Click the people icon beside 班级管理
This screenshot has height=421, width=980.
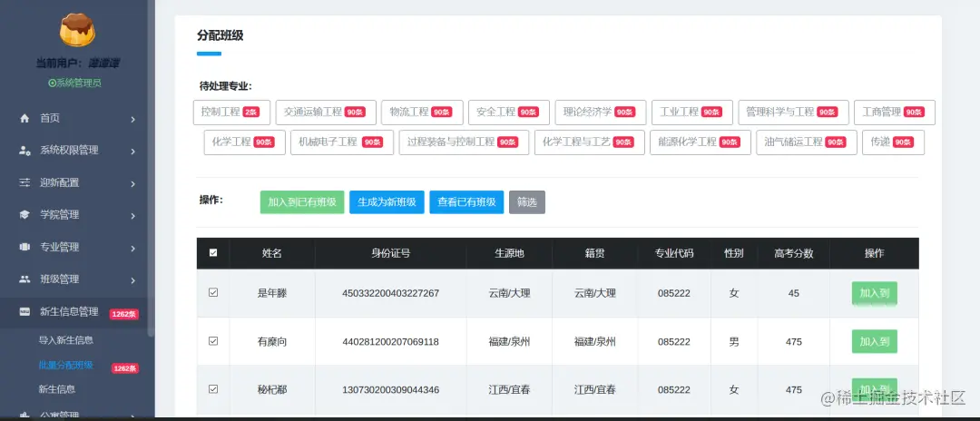[x=25, y=279]
